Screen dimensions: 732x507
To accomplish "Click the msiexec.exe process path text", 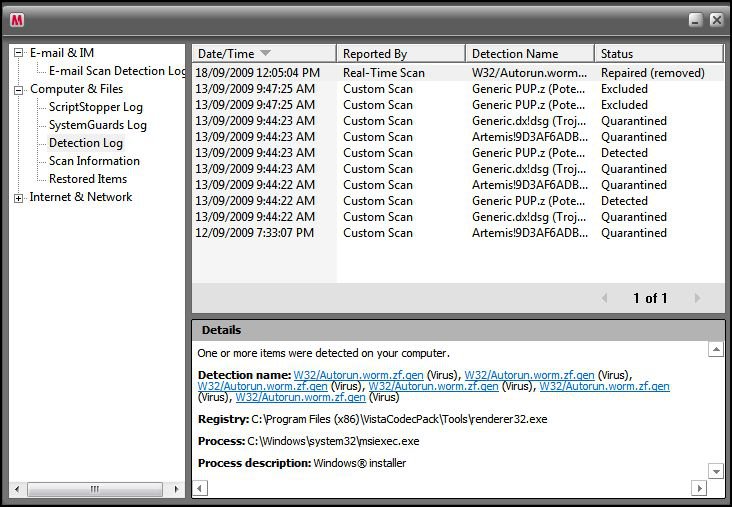I will [x=333, y=441].
